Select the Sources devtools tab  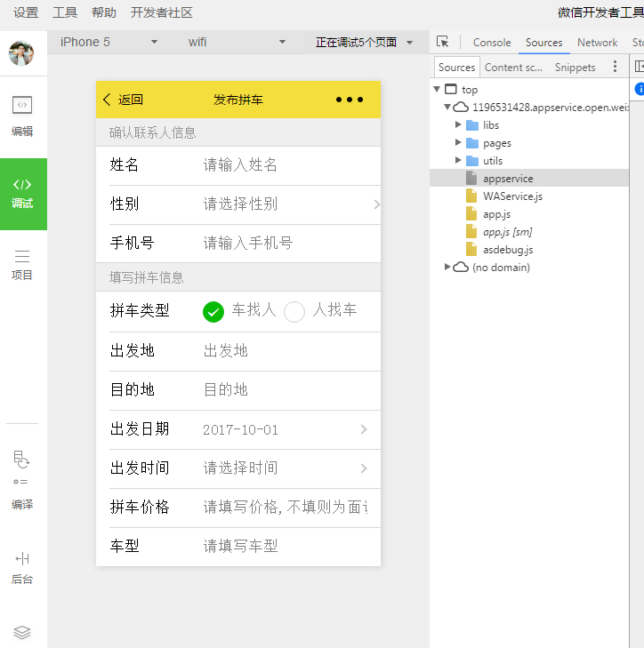click(x=543, y=42)
